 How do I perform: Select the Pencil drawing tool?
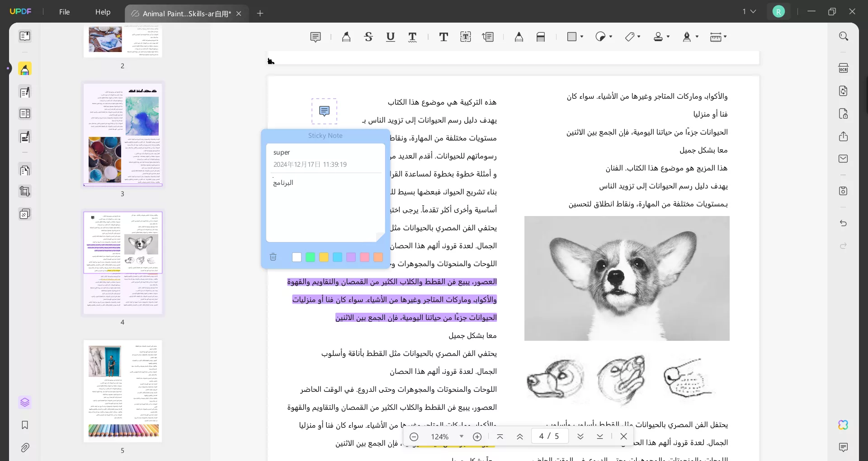519,37
